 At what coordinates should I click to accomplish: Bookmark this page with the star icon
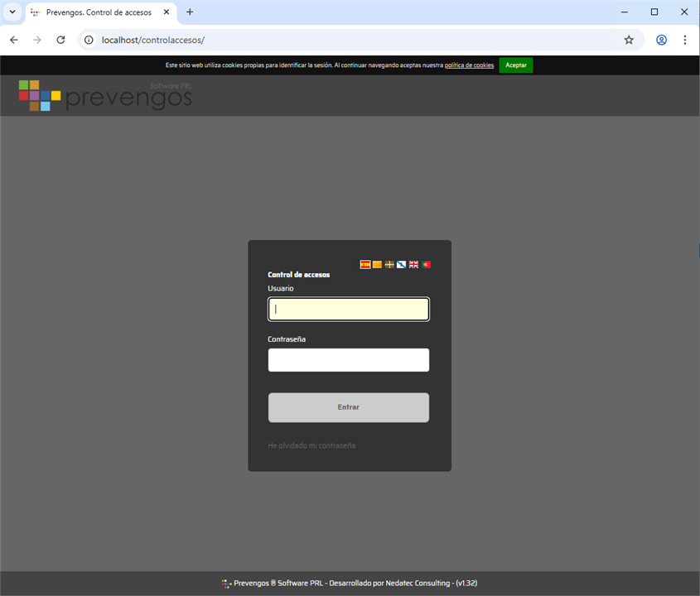point(629,40)
